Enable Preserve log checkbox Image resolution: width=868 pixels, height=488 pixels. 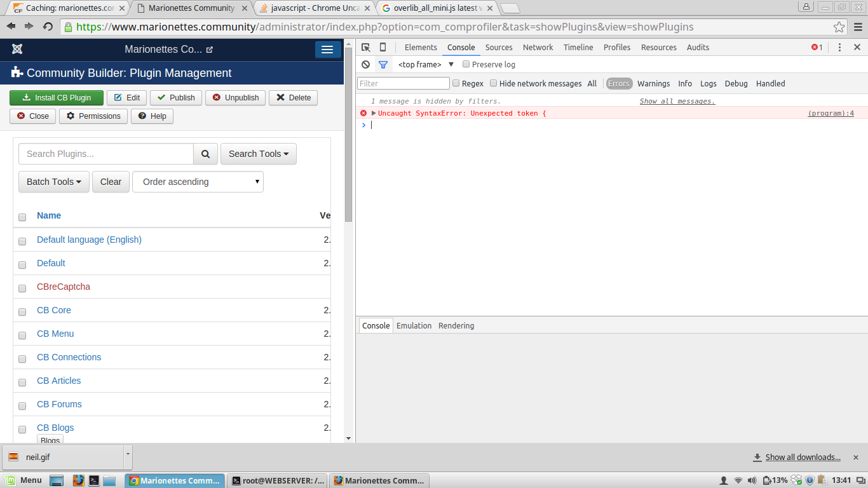click(466, 64)
